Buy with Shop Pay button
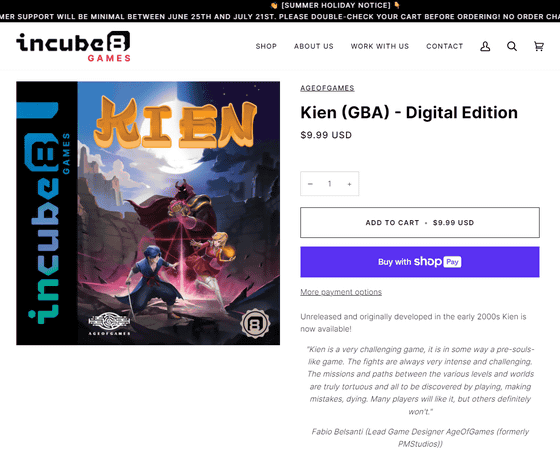This screenshot has width=560, height=453. pyautogui.click(x=420, y=262)
